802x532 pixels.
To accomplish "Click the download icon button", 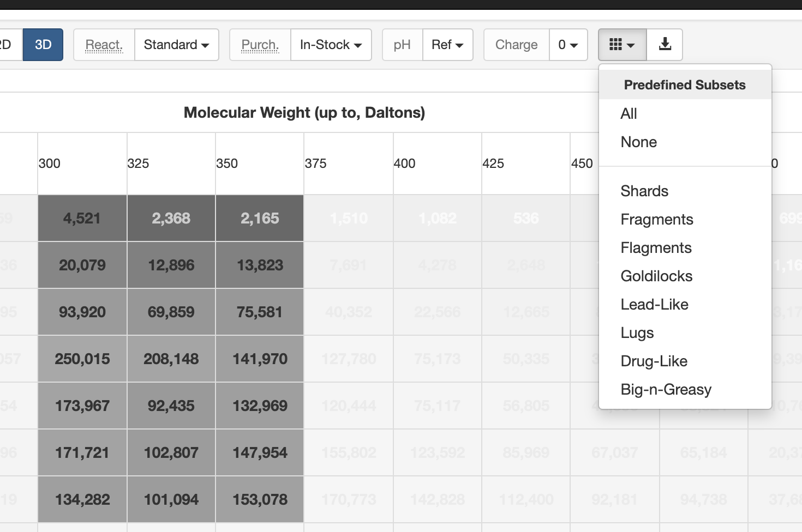I will coord(665,45).
